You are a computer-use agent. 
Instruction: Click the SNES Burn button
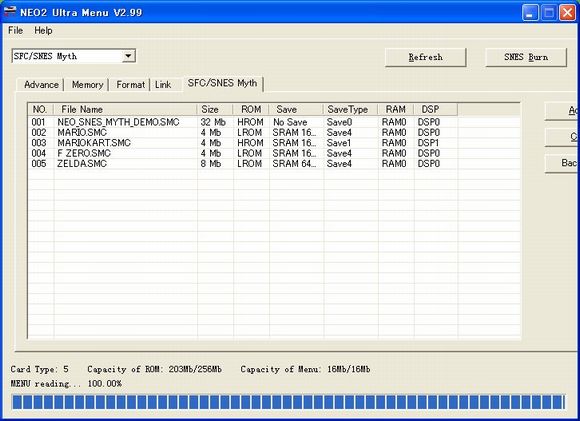(526, 57)
